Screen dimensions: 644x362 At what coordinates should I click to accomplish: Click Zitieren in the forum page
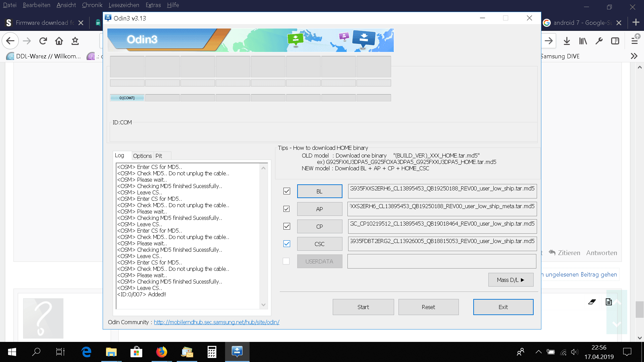pos(565,253)
